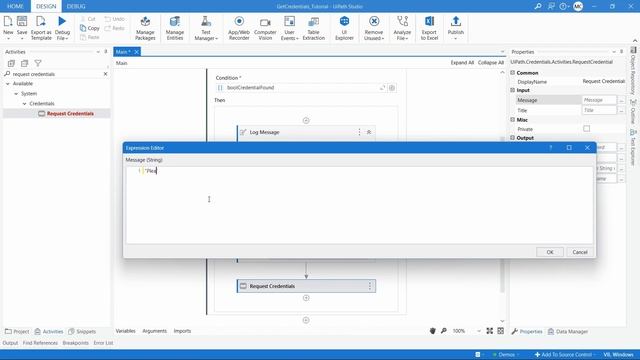The image size is (640, 360).
Task: Open Arguments panel
Action: tap(154, 331)
